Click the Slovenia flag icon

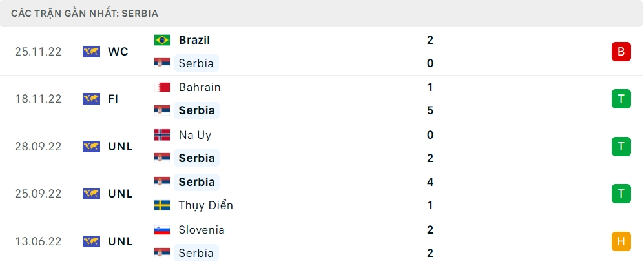(x=162, y=230)
